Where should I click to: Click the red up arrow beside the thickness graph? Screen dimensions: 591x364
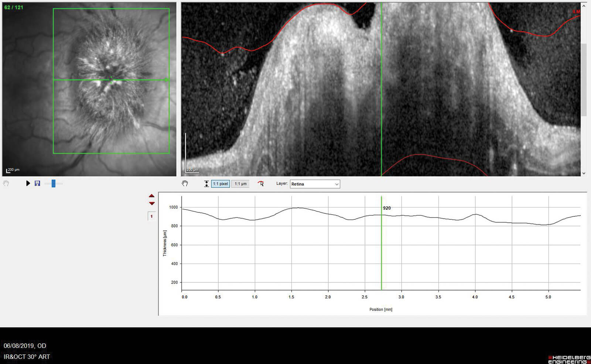[x=151, y=196]
